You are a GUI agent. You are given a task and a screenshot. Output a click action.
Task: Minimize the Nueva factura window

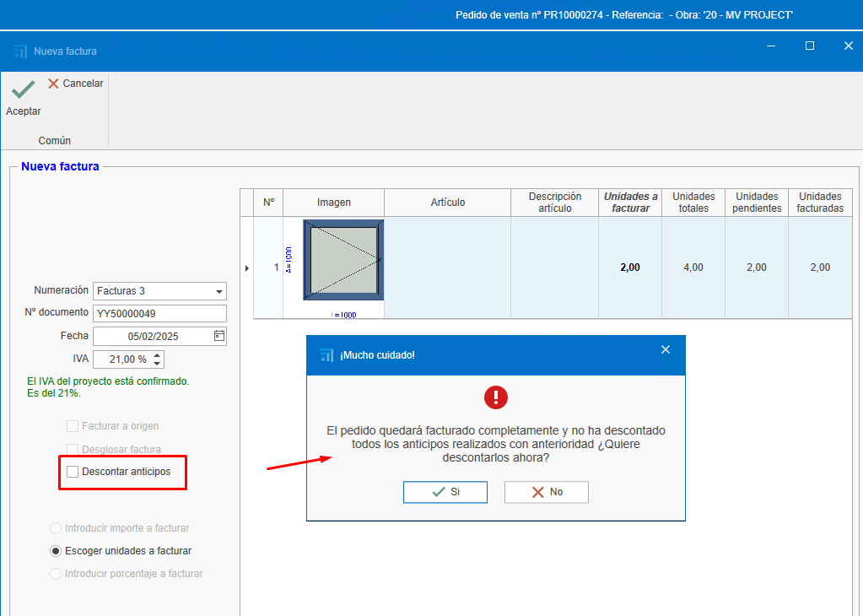coord(771,46)
